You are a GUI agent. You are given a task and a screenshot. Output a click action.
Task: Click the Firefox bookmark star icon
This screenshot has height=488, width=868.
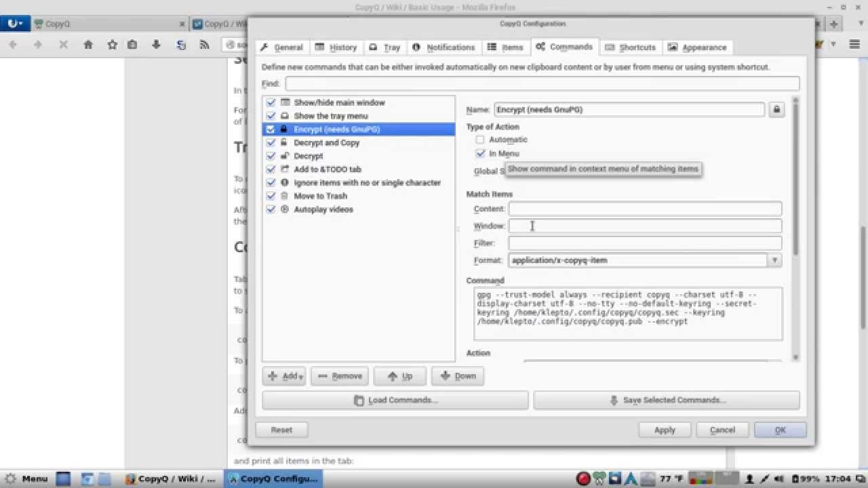tap(113, 45)
